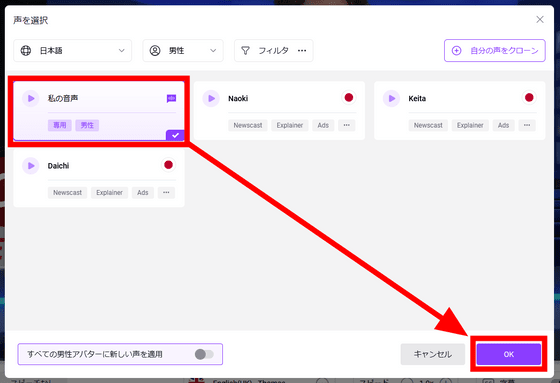Open the 男性 gender dropdown
This screenshot has width=560, height=383.
click(183, 50)
